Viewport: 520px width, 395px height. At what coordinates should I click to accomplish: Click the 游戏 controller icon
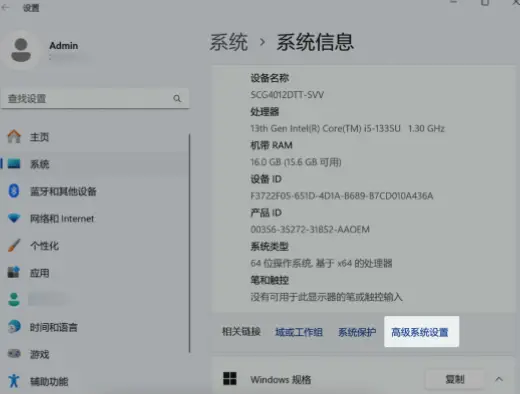click(x=14, y=354)
